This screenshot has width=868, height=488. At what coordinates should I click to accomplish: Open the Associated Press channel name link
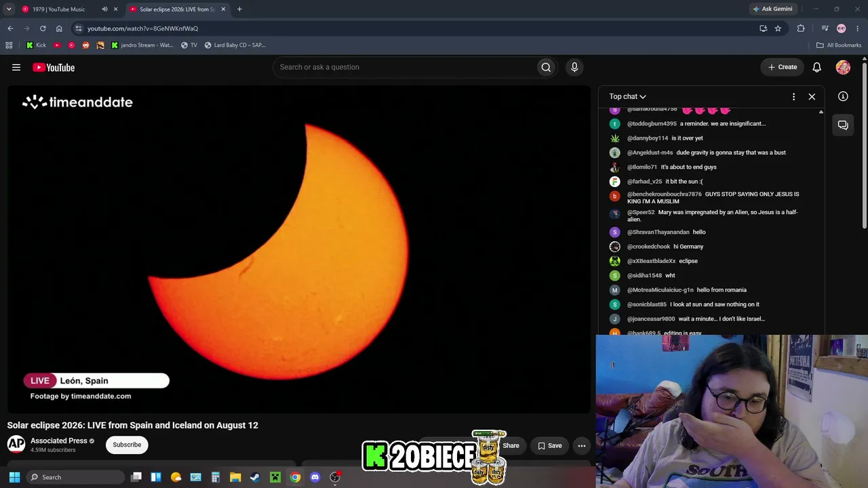[59, 441]
